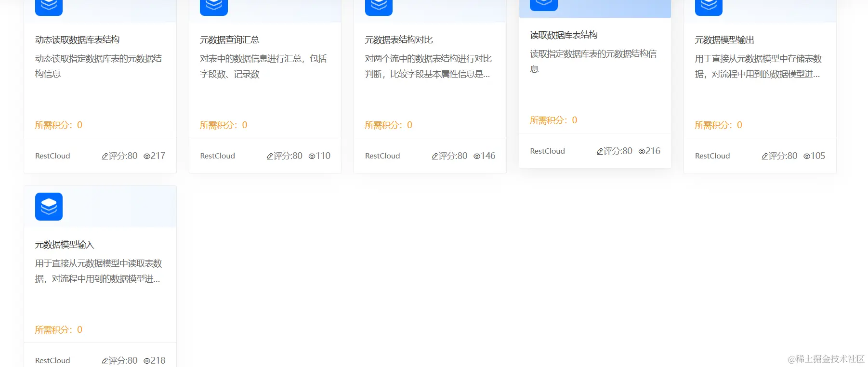Open the 元数据表结构对比 title

pyautogui.click(x=399, y=40)
